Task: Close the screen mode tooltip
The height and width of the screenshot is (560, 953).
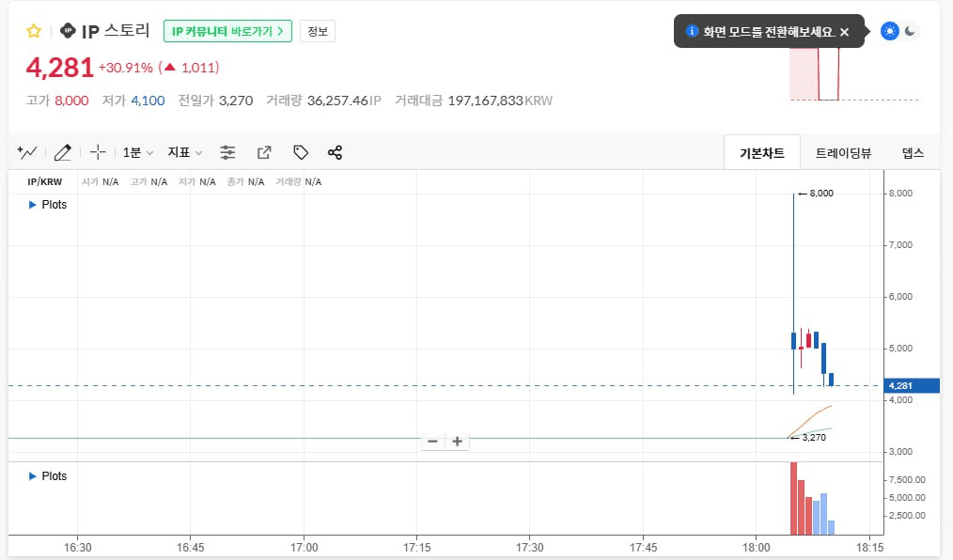Action: pos(844,32)
